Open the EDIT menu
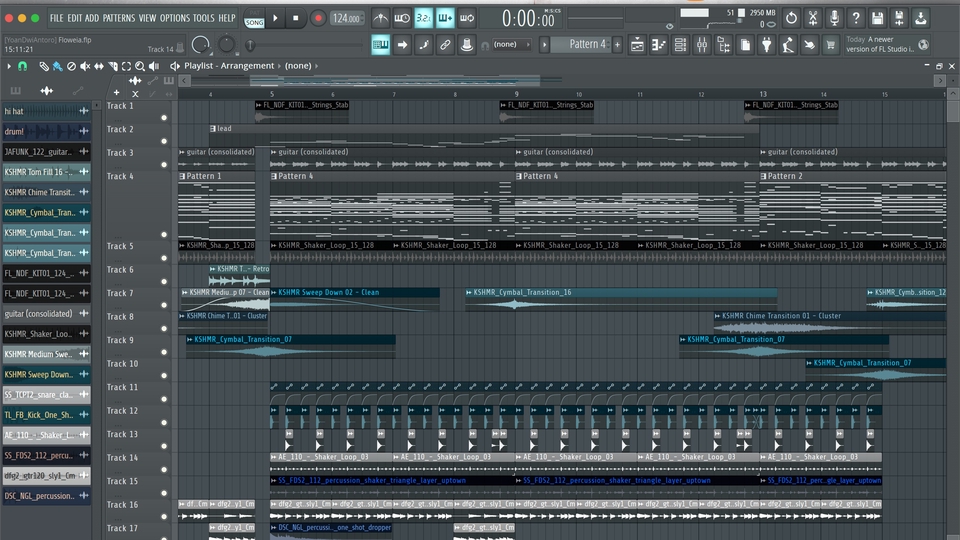 coord(75,18)
